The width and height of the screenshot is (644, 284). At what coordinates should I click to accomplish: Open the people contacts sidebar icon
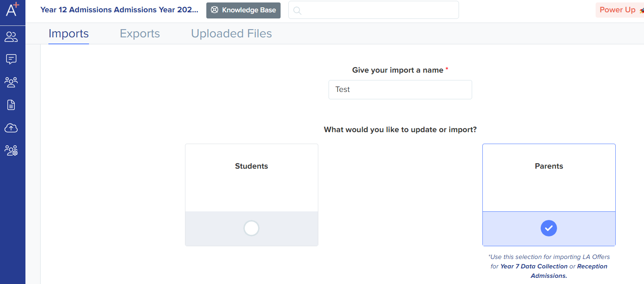[11, 37]
